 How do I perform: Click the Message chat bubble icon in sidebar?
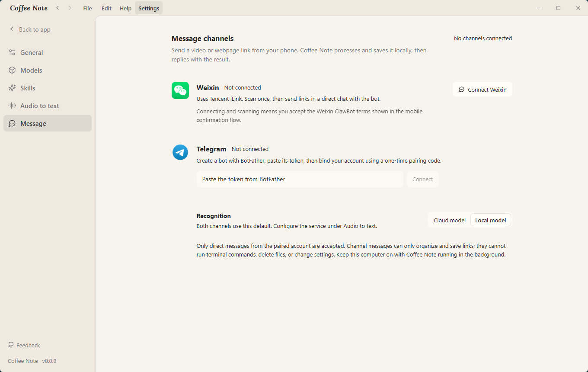coord(12,123)
